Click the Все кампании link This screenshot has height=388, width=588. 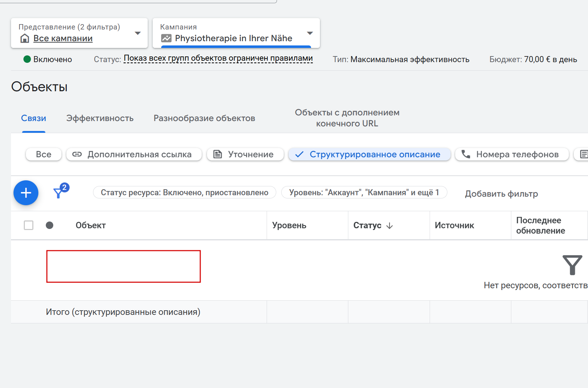pyautogui.click(x=63, y=38)
